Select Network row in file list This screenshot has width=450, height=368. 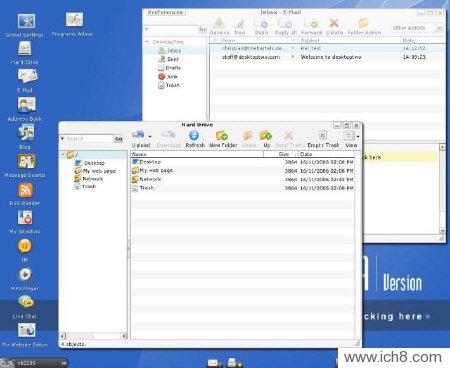(x=243, y=179)
